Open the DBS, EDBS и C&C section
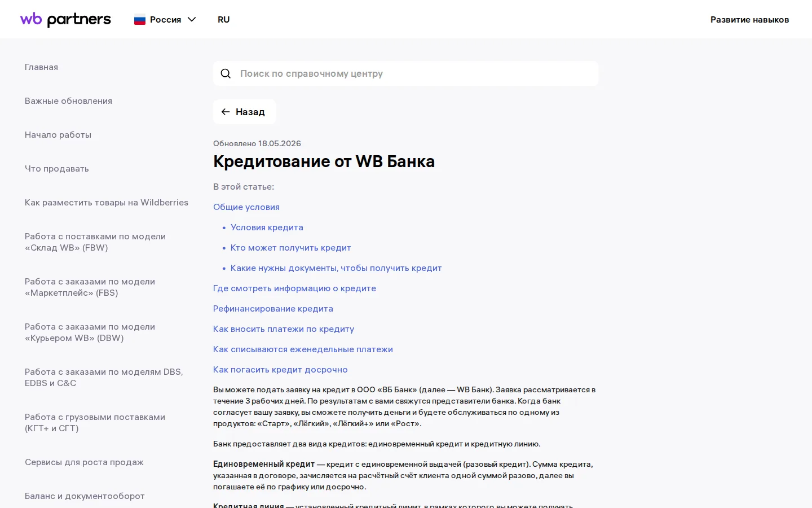The width and height of the screenshot is (812, 508). pyautogui.click(x=104, y=378)
